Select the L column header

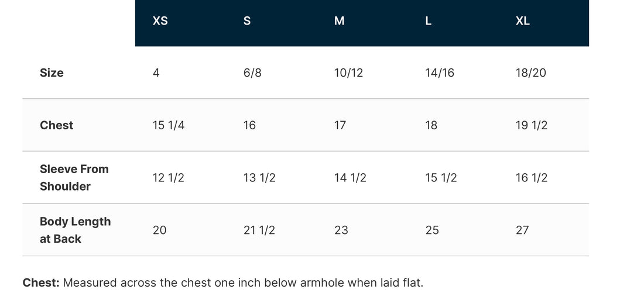point(429,21)
